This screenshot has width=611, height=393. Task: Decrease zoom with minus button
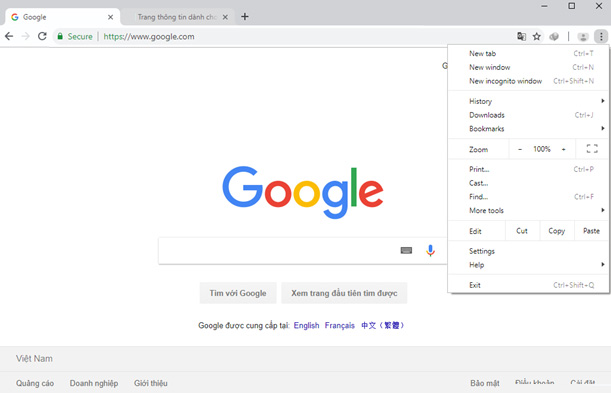(x=520, y=149)
